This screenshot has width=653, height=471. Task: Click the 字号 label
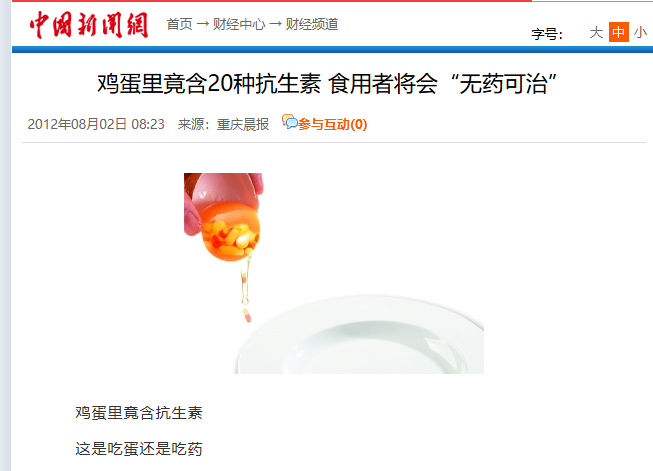[547, 34]
